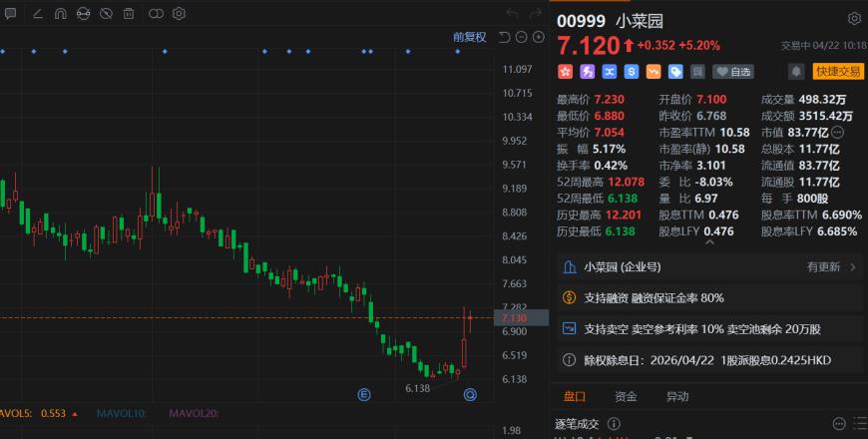Viewport: 868px width, 439px height.
Task: Click the blue S badge icon
Action: click(x=632, y=72)
